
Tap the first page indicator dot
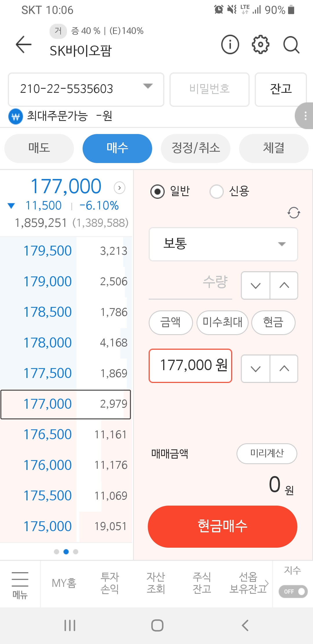click(57, 552)
